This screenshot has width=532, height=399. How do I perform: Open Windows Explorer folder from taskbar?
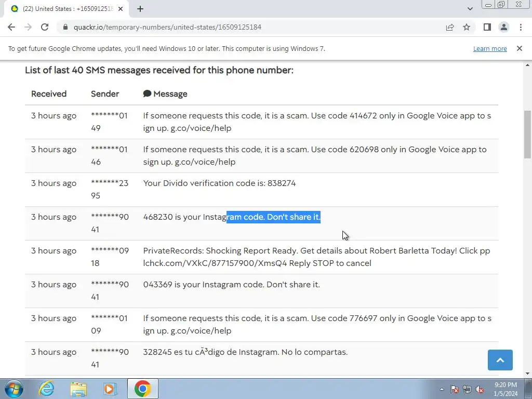coord(78,389)
